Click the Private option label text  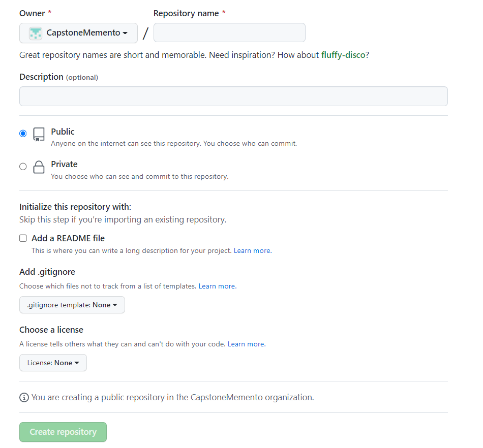click(64, 164)
